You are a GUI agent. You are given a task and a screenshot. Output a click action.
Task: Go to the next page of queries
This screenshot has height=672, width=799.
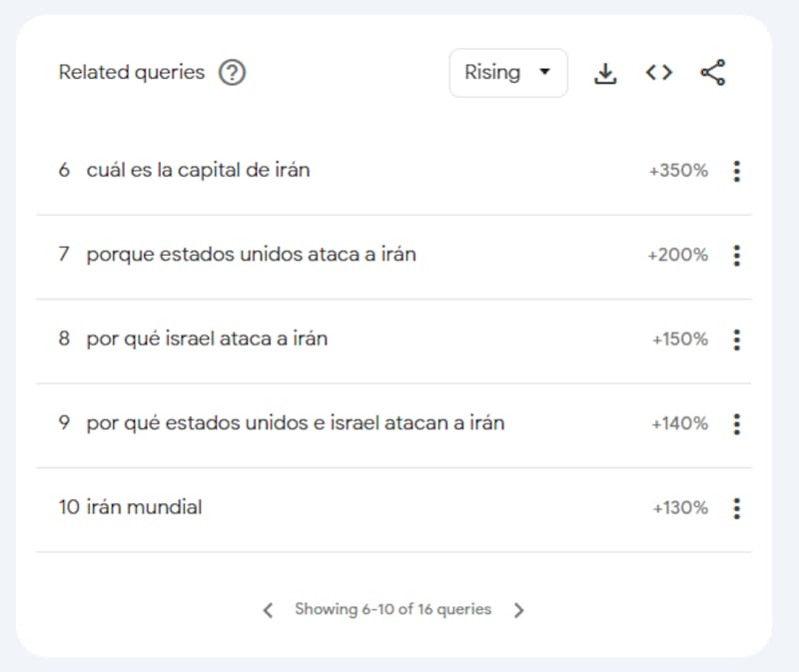click(518, 610)
